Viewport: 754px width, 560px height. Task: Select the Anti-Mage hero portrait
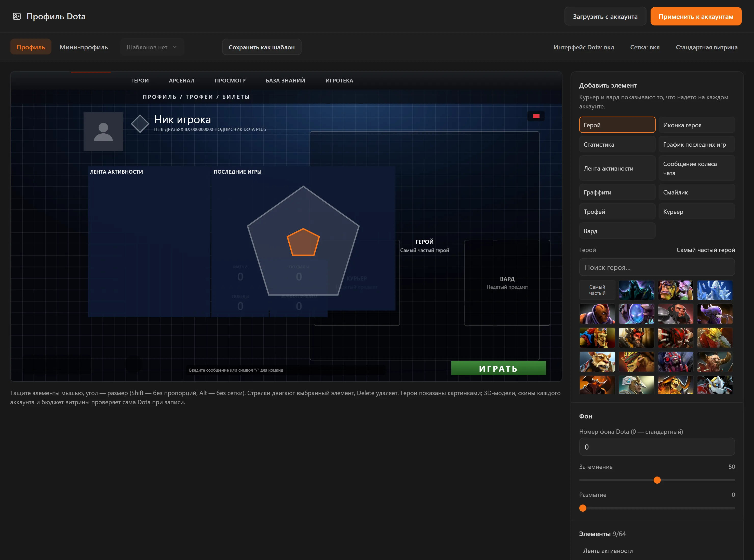pyautogui.click(x=597, y=314)
